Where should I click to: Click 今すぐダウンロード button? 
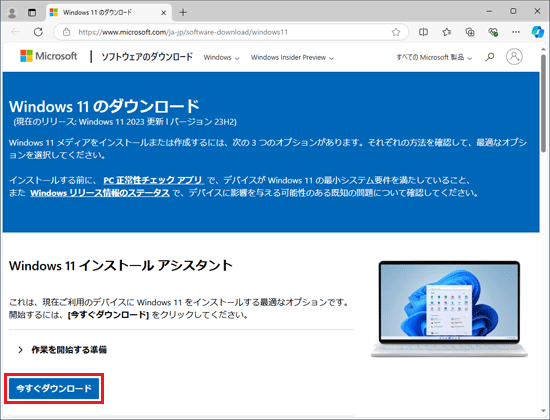[x=54, y=388]
